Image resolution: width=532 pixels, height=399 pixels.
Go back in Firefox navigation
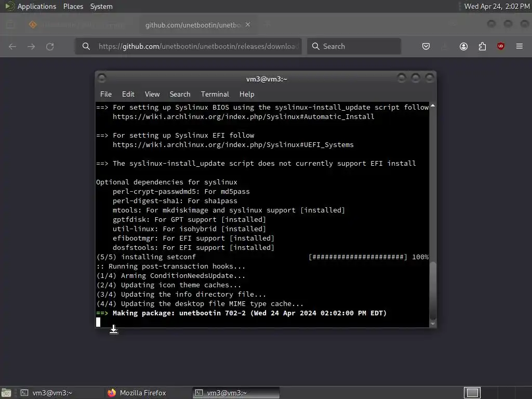(x=12, y=46)
